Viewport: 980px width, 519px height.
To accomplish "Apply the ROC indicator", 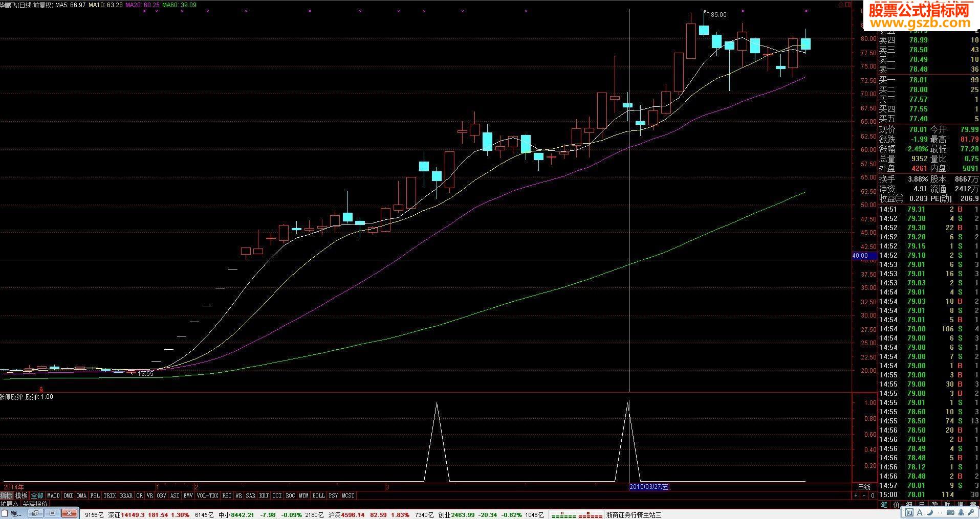I will click(290, 495).
